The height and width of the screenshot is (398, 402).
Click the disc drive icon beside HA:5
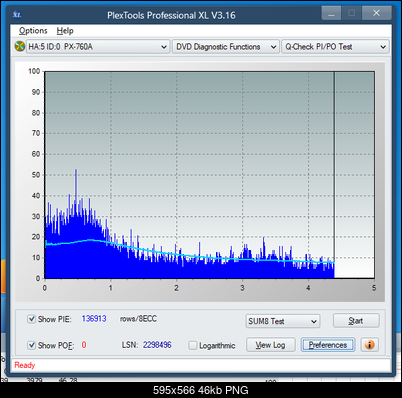[x=20, y=46]
